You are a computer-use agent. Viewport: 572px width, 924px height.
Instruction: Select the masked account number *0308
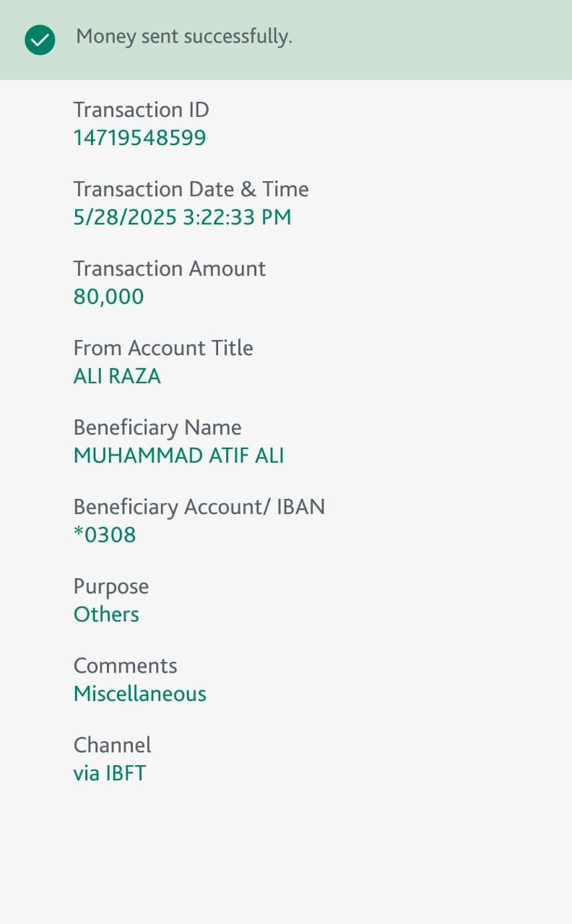105,535
